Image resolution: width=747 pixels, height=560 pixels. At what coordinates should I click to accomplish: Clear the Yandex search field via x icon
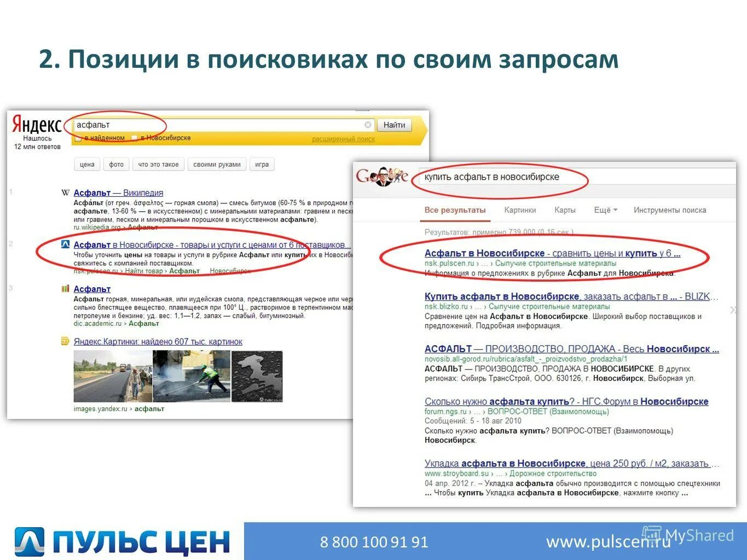point(368,125)
